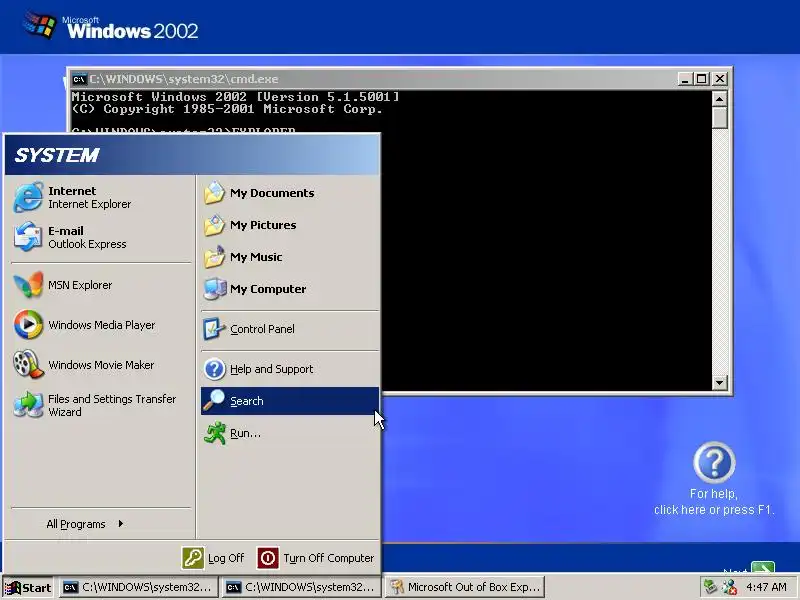Viewport: 800px width, 600px height.
Task: Launch Outlook Express E-mail icon
Action: [x=28, y=237]
